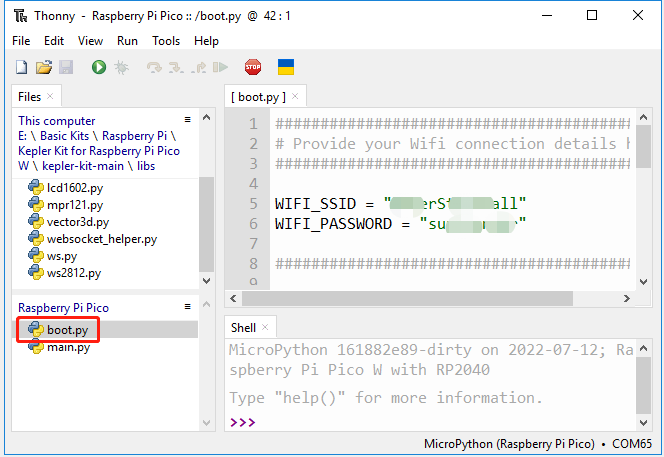Click editor vertical scrollbar down arrow
664x457 pixels.
(x=644, y=282)
